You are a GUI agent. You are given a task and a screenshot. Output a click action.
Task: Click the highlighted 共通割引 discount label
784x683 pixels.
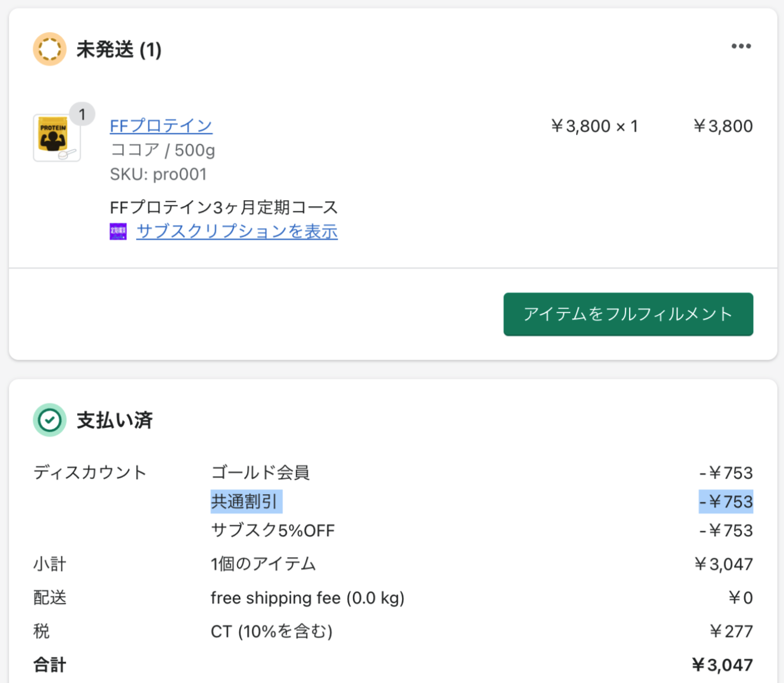tap(245, 502)
